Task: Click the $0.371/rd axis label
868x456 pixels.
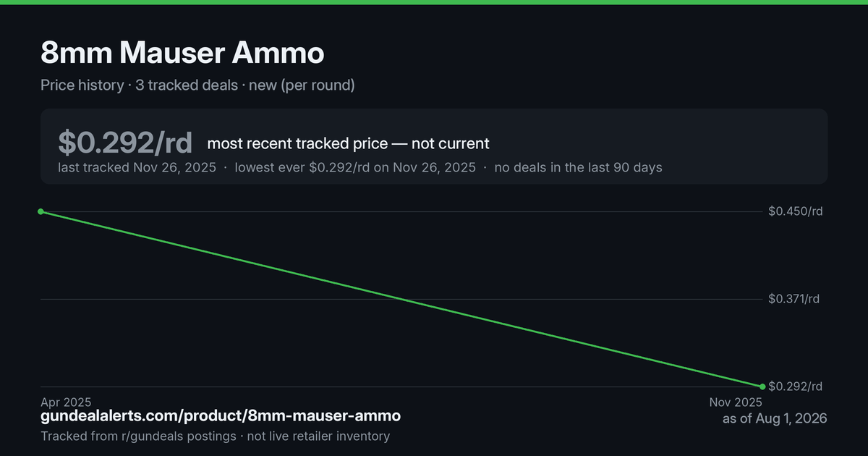Action: (794, 299)
